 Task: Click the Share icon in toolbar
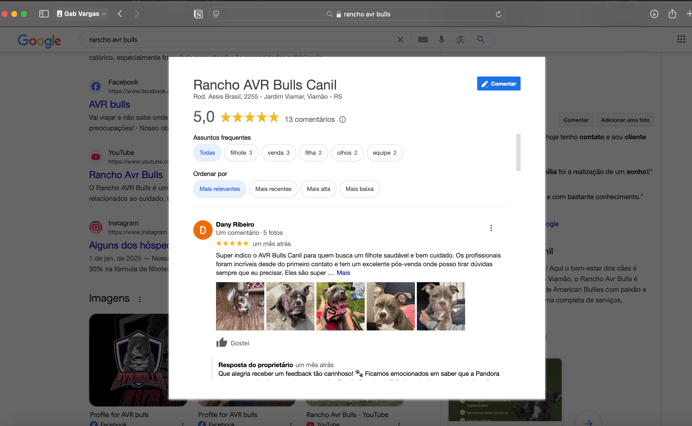click(x=672, y=14)
